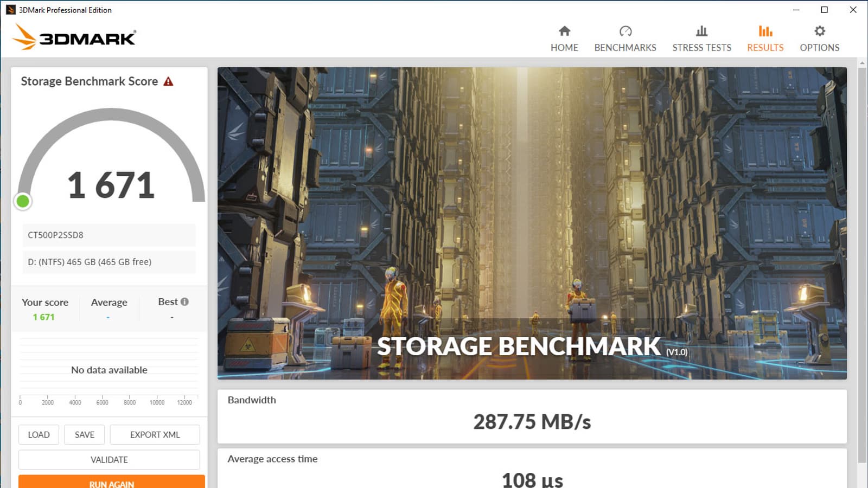Select the RESULTS tab
Viewport: 868px width, 488px height.
click(x=765, y=48)
